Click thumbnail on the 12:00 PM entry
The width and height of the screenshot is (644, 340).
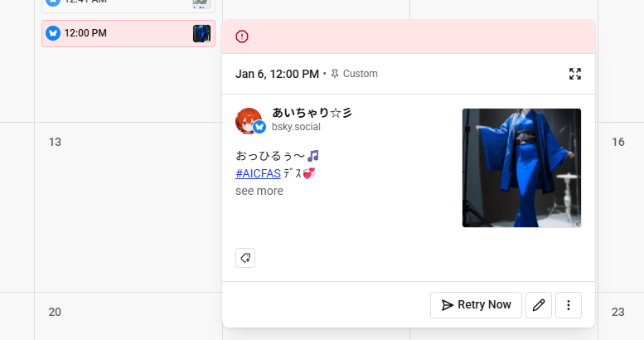coord(201,33)
